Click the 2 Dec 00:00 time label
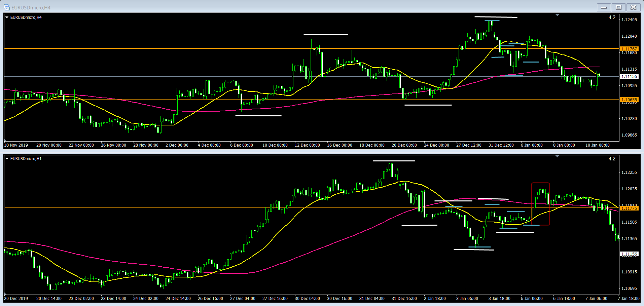The width and height of the screenshot is (644, 306). [x=177, y=145]
